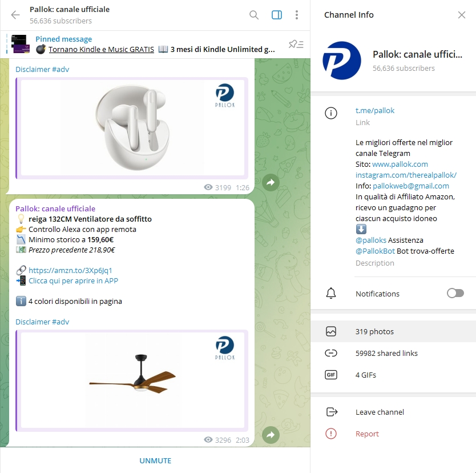Open the www.pallok.com website link
Viewport: 476px width, 473px height.
(400, 165)
